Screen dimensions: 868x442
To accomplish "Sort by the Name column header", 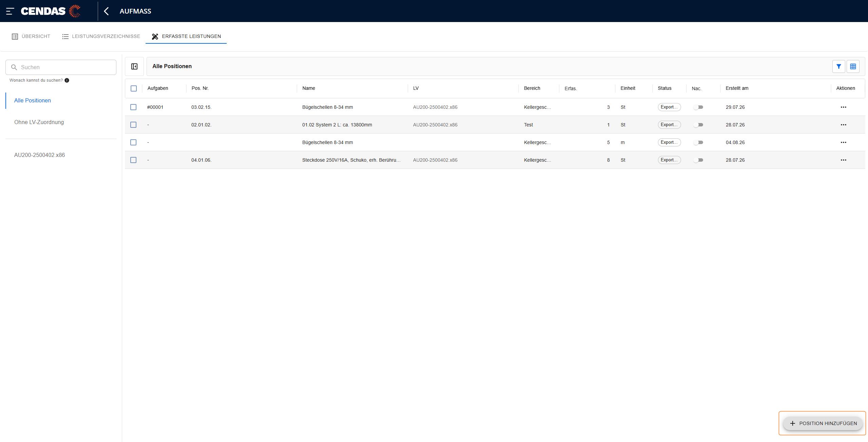I will 309,88.
